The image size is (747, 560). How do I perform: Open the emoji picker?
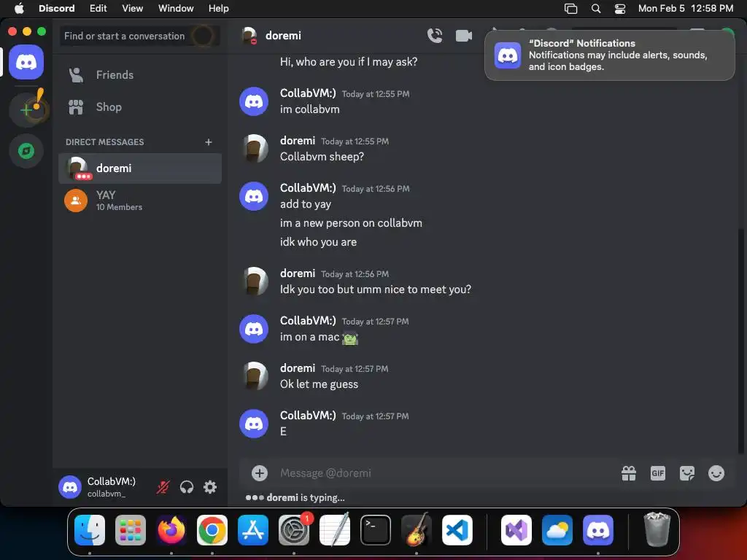coord(716,472)
